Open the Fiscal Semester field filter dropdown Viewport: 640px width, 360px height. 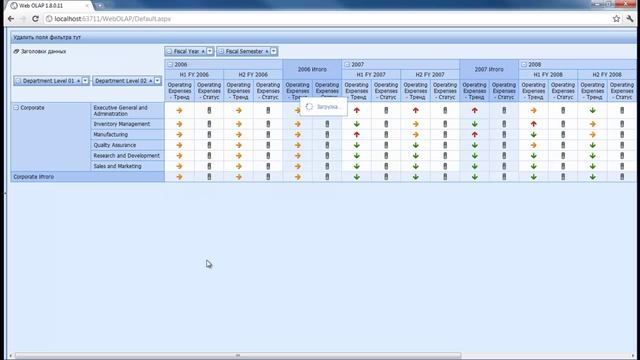[274, 51]
